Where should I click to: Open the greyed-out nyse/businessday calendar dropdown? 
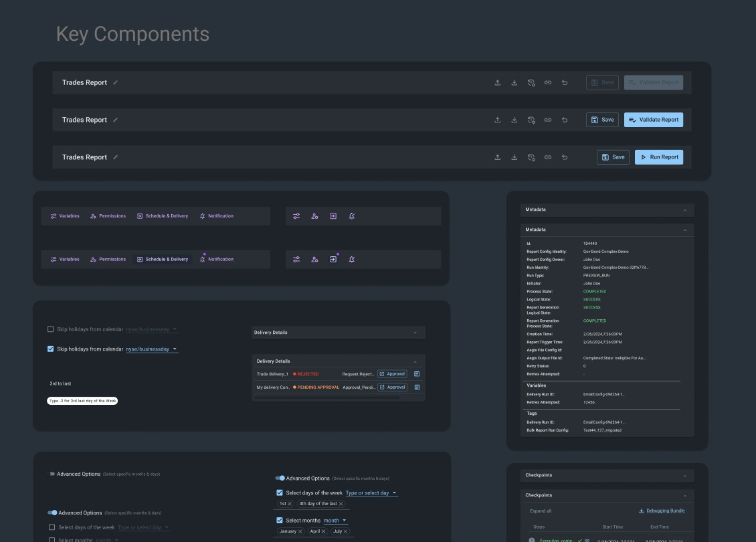click(x=152, y=329)
